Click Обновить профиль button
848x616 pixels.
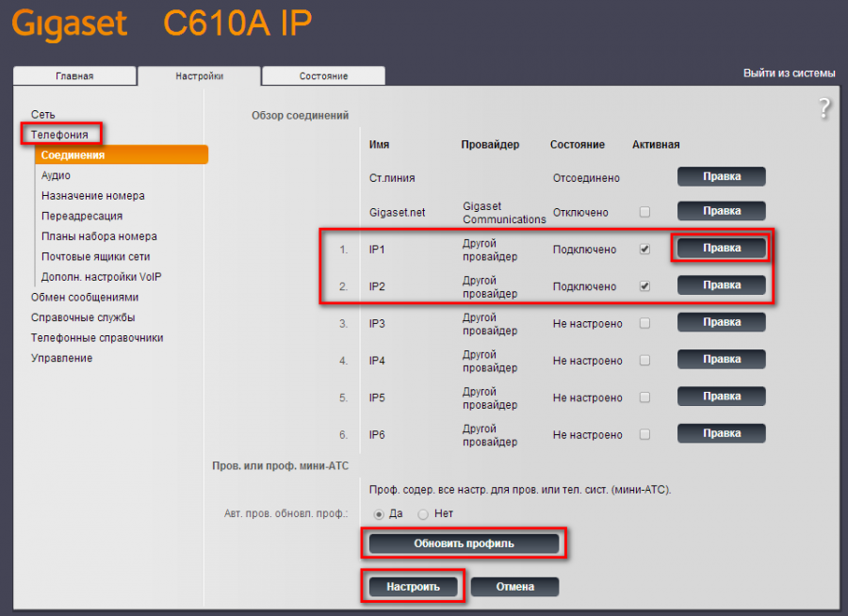(463, 543)
